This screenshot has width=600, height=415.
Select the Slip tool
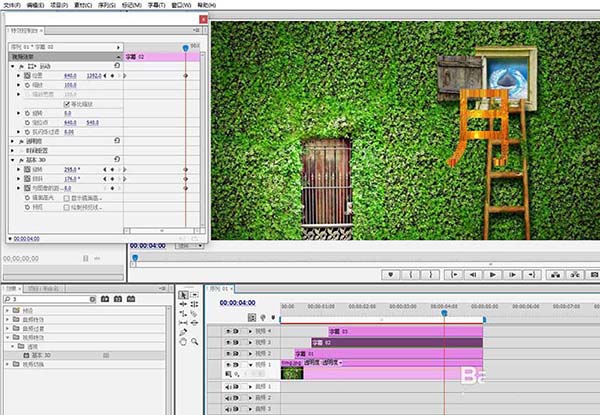pyautogui.click(x=183, y=323)
